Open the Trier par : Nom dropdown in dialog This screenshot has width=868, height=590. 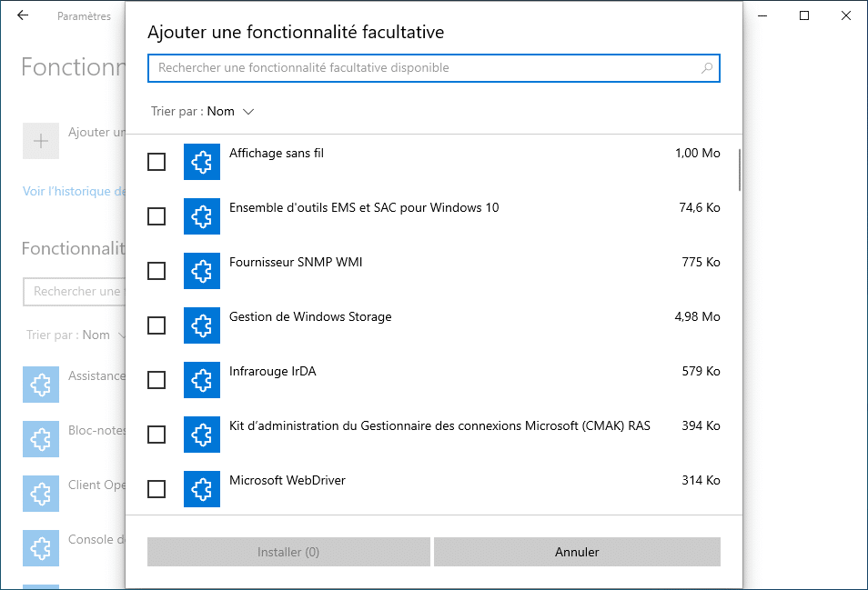[x=203, y=112]
